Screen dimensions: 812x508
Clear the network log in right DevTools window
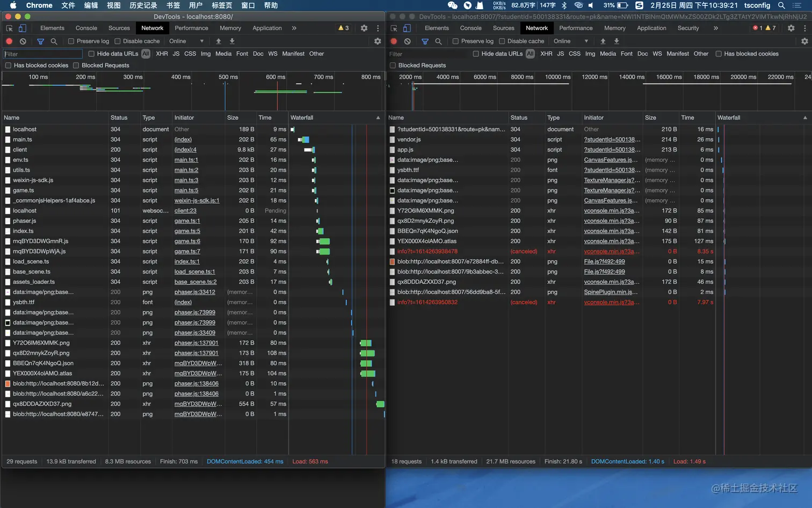[408, 41]
